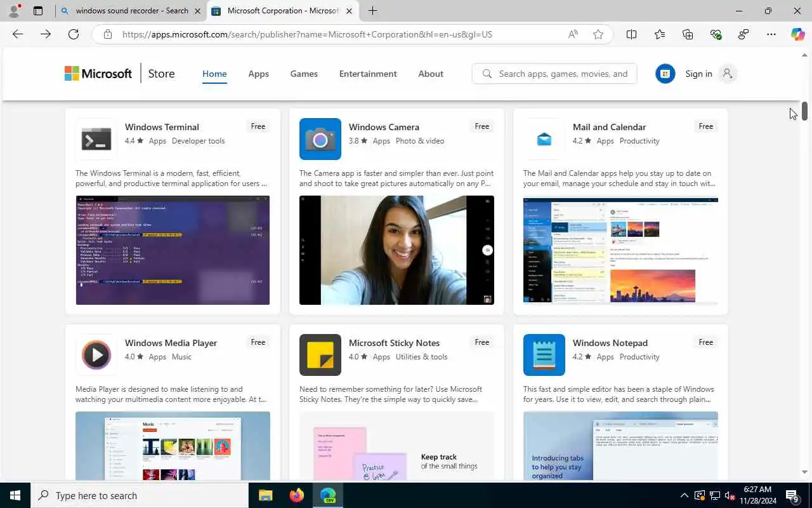812x508 pixels.
Task: Open the Windows Start menu
Action: point(15,495)
